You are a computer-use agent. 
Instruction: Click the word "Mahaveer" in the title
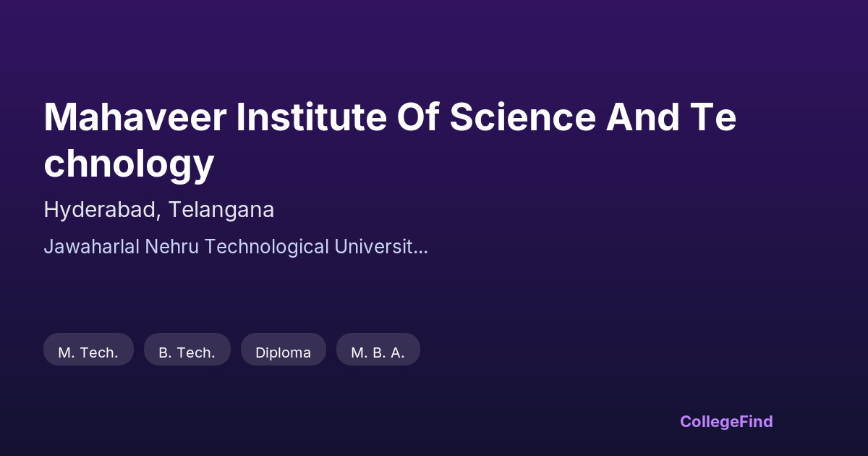point(134,118)
